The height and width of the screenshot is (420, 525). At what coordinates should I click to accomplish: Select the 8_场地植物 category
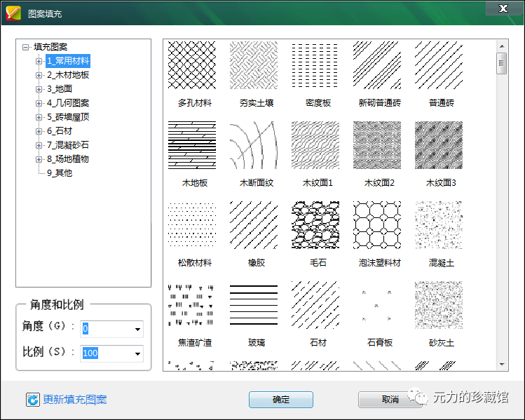[x=68, y=159]
